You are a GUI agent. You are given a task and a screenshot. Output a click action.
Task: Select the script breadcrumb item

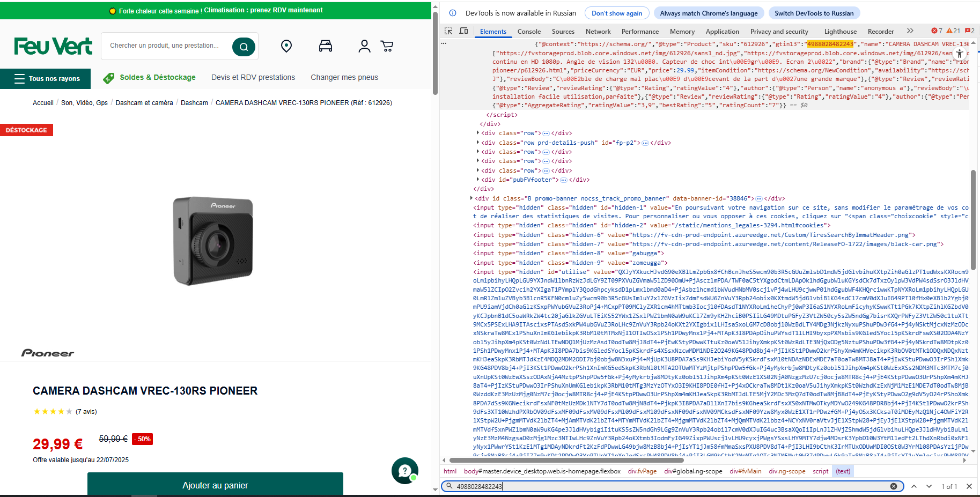[820, 471]
